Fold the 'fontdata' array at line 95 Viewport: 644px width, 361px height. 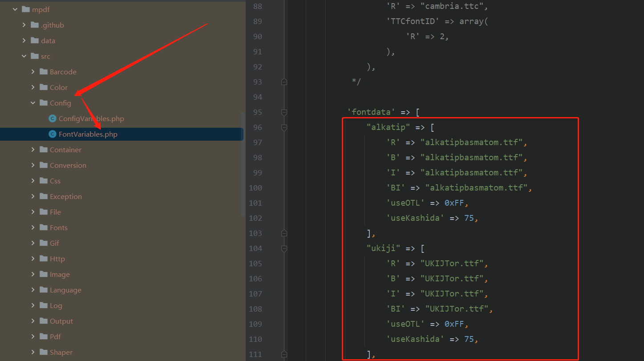(284, 112)
